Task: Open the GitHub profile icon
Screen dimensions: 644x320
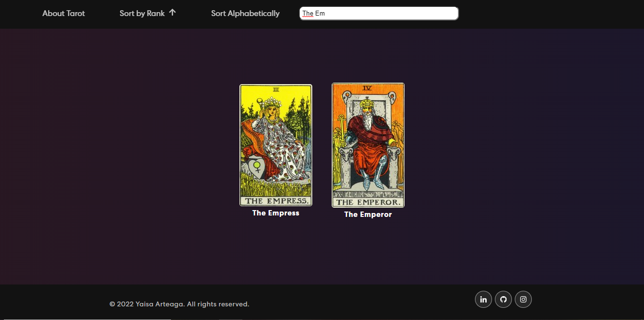Action: (x=503, y=300)
